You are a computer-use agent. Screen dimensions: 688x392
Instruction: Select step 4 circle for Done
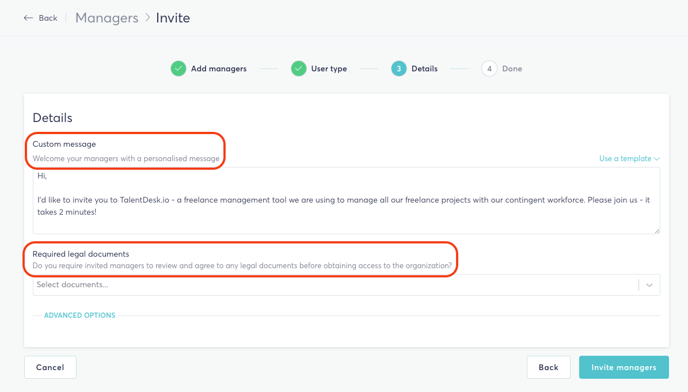(489, 68)
